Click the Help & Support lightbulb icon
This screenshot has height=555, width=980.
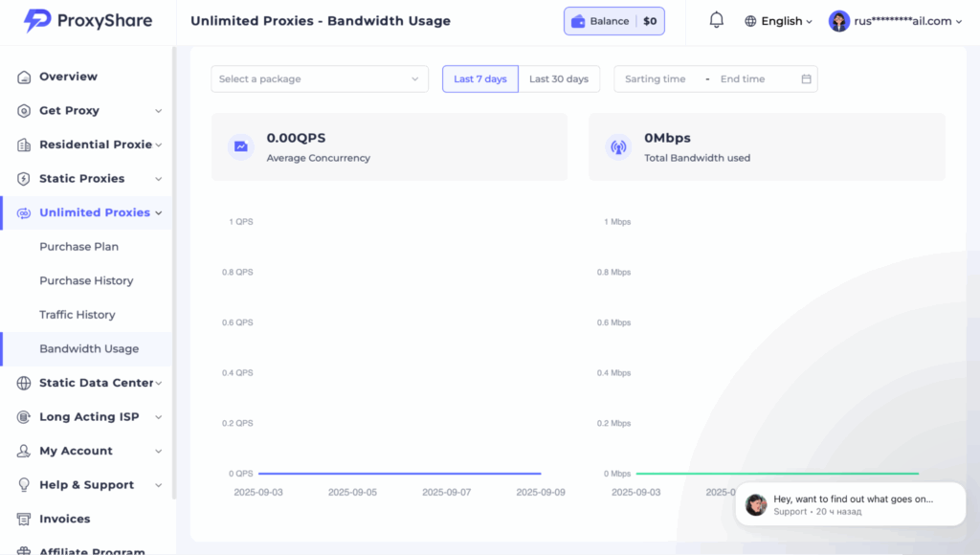[x=24, y=485]
